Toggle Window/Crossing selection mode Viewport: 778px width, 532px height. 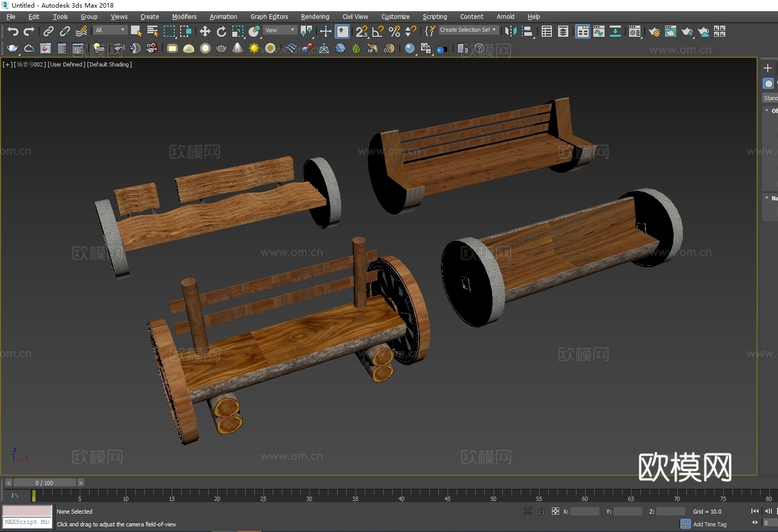[x=186, y=32]
